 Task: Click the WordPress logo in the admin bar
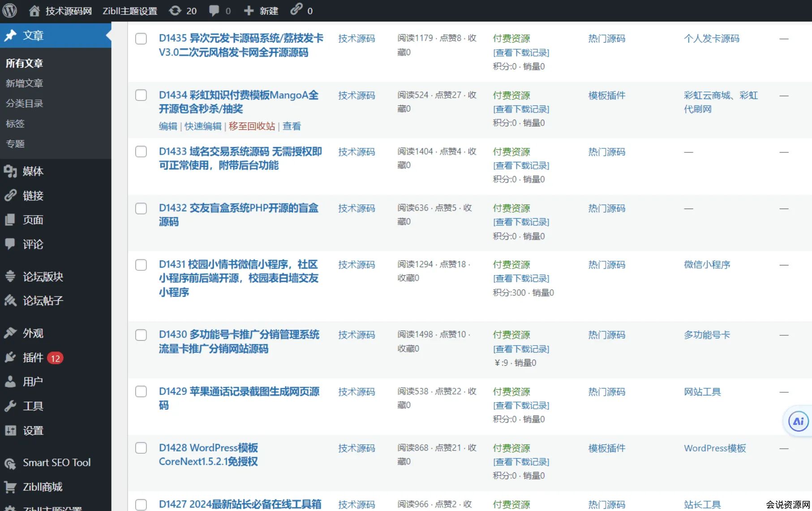point(9,10)
